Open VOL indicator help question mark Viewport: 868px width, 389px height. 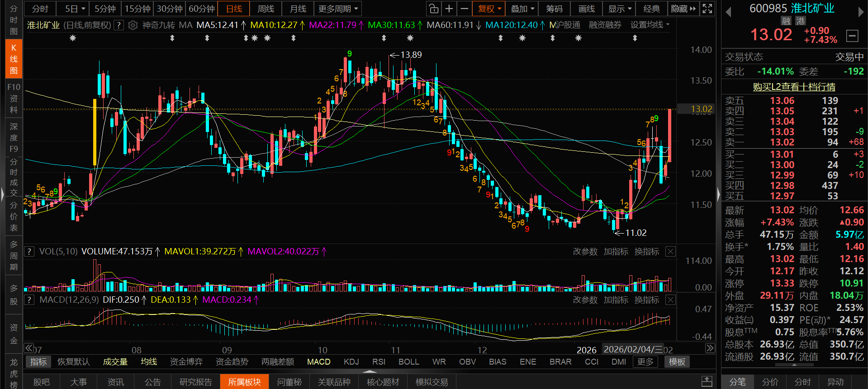point(29,252)
